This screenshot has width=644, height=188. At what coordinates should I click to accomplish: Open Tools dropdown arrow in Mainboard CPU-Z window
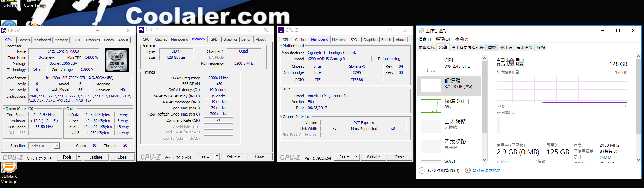pyautogui.click(x=356, y=157)
